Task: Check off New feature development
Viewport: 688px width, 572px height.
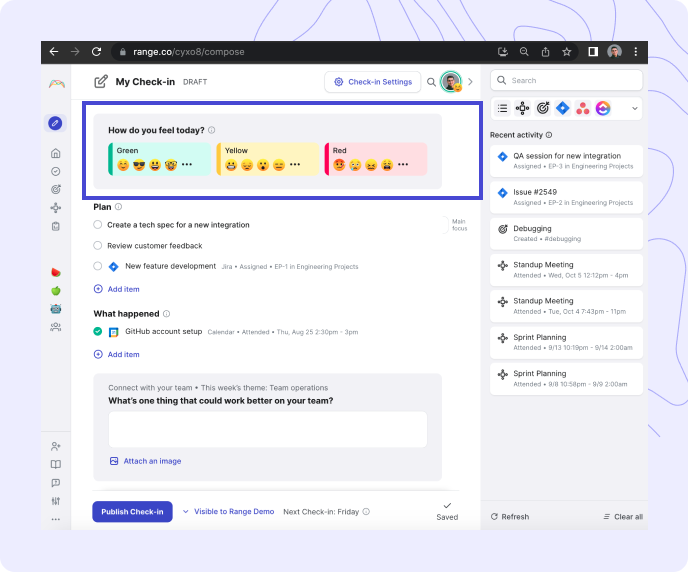Action: point(98,266)
